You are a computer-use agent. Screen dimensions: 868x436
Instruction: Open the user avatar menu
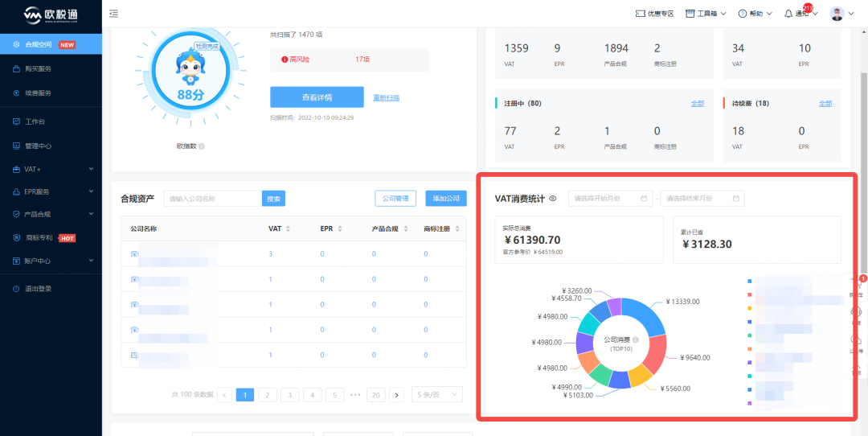click(x=837, y=14)
